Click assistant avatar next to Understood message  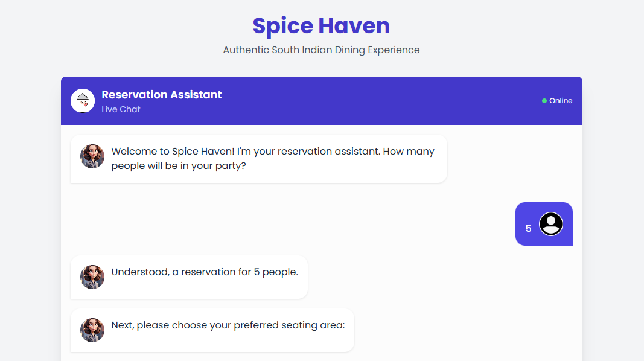click(92, 277)
